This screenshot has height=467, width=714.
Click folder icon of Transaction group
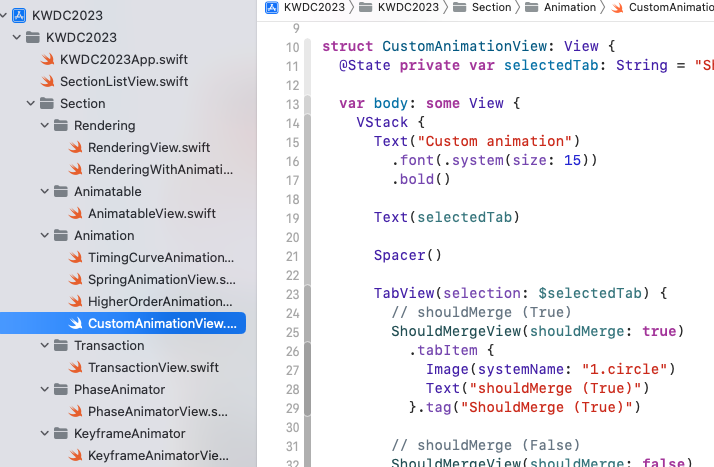pyautogui.click(x=61, y=345)
